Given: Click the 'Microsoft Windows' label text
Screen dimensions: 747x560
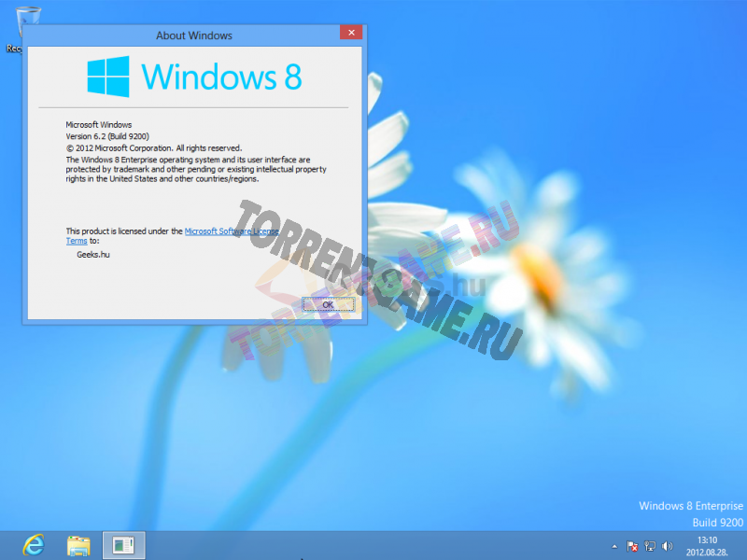Looking at the screenshot, I should 99,125.
